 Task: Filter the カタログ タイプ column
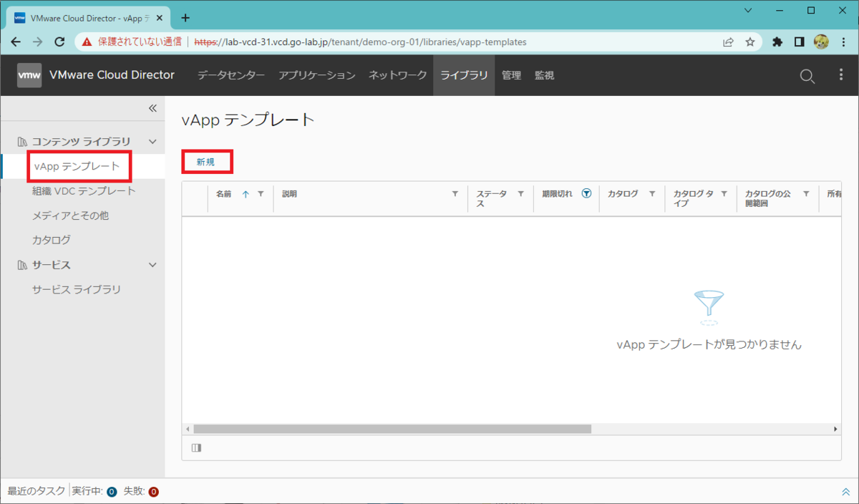[x=724, y=194]
